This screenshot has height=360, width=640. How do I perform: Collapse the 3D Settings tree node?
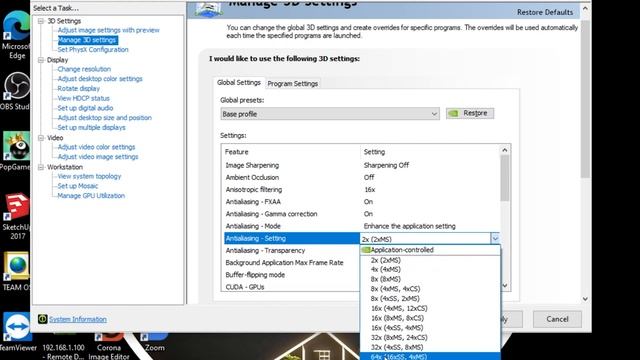41,21
